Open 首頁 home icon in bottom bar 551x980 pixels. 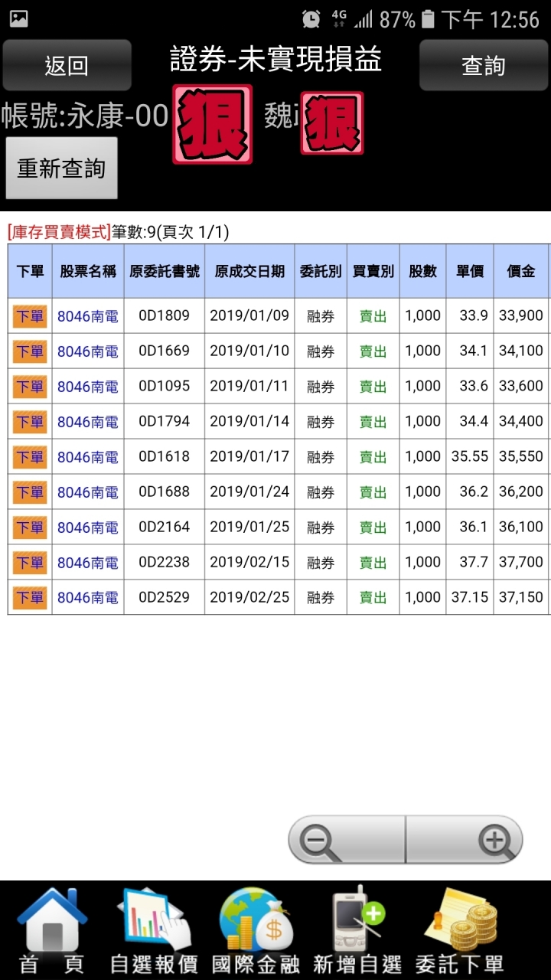click(x=52, y=931)
